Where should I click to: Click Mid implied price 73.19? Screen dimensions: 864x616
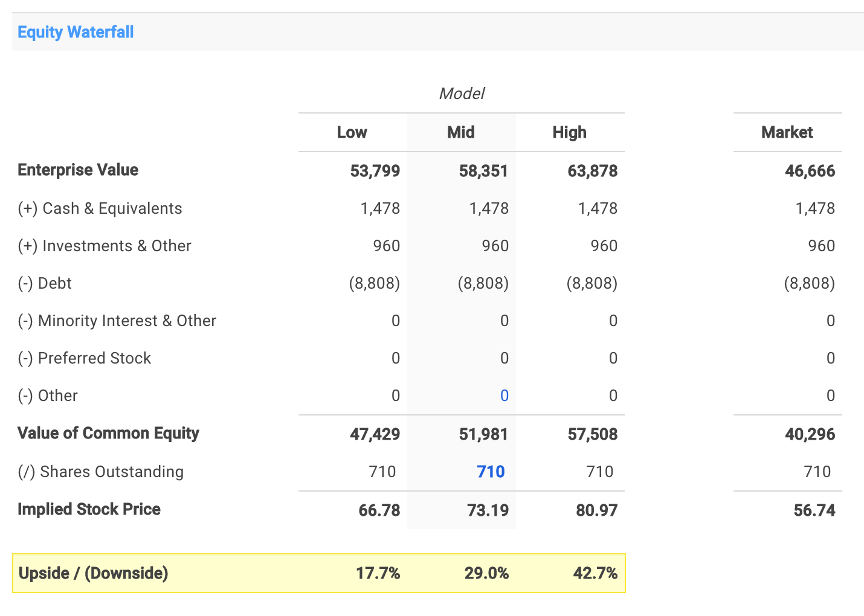coord(488,510)
